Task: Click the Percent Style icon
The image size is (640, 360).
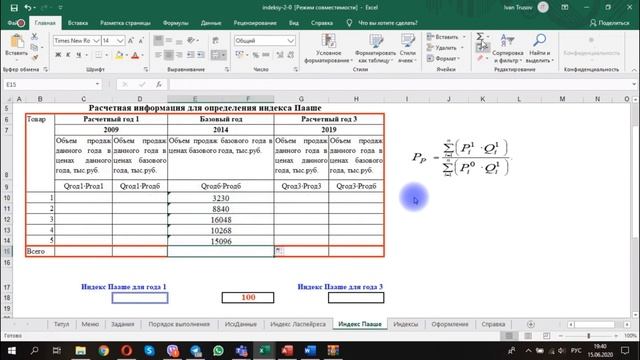Action: point(256,55)
